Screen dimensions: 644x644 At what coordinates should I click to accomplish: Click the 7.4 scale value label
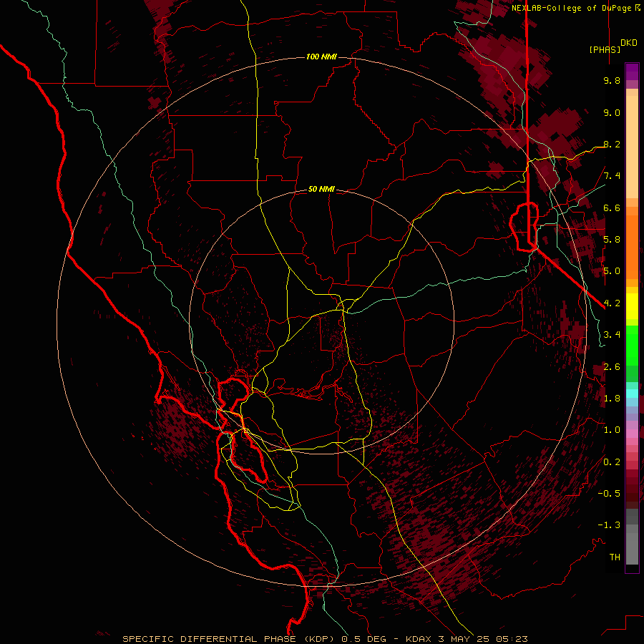612,176
